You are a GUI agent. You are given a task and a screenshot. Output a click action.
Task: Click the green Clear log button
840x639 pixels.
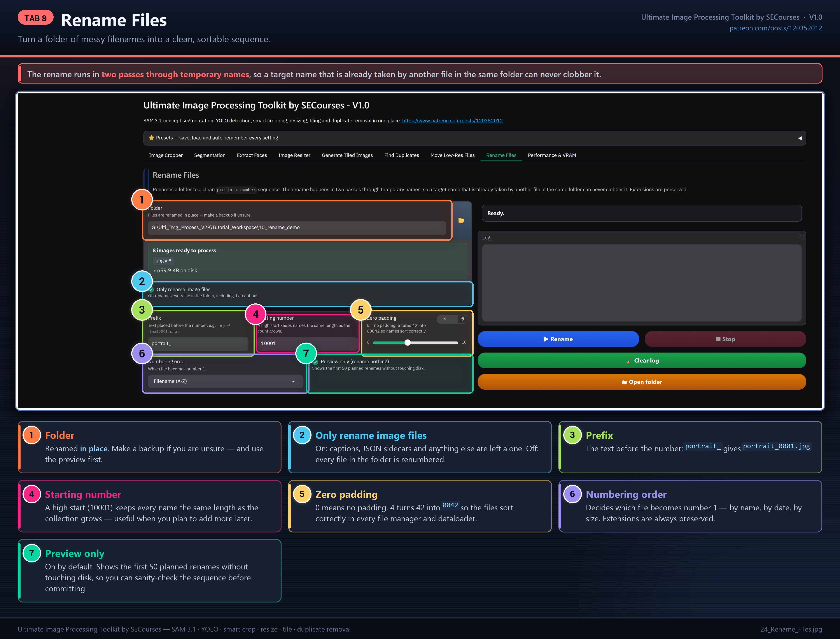click(642, 361)
